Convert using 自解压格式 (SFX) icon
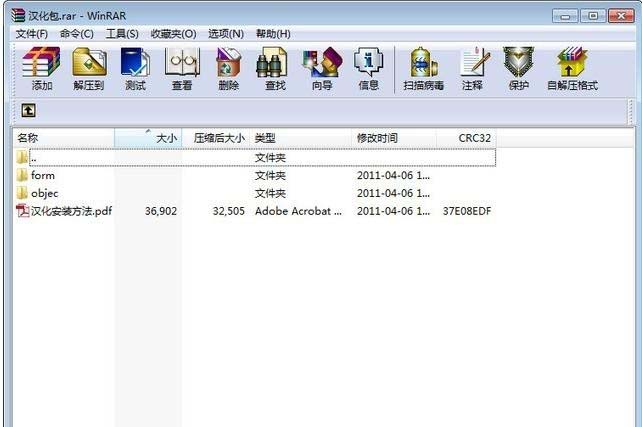Image resolution: width=642 pixels, height=427 pixels. [572, 62]
